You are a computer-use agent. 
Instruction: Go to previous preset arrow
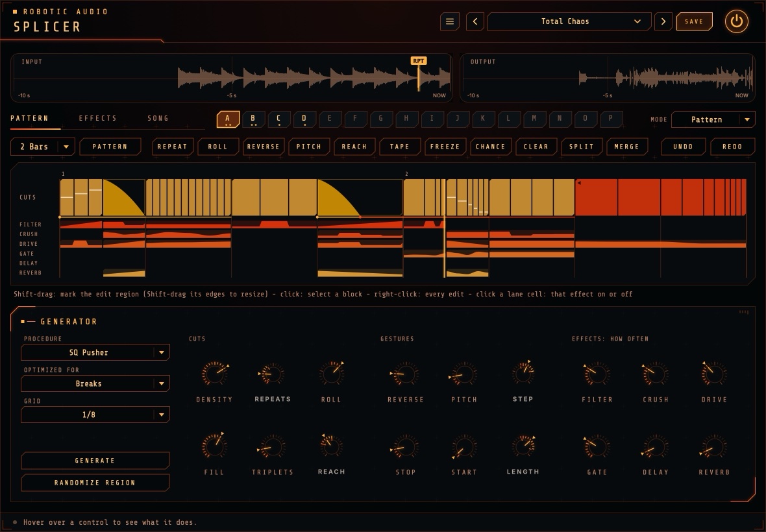pyautogui.click(x=475, y=21)
